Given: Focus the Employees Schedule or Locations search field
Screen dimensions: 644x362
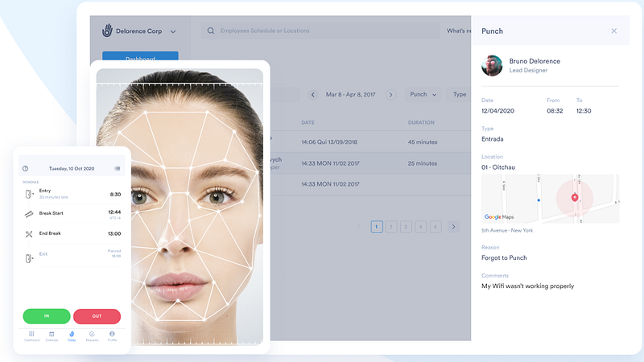Looking at the screenshot, I should [x=320, y=31].
